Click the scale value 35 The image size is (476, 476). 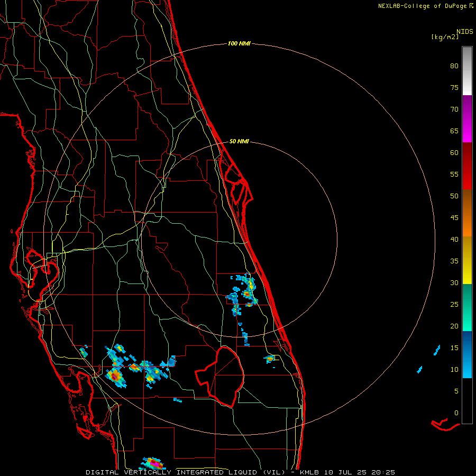454,261
